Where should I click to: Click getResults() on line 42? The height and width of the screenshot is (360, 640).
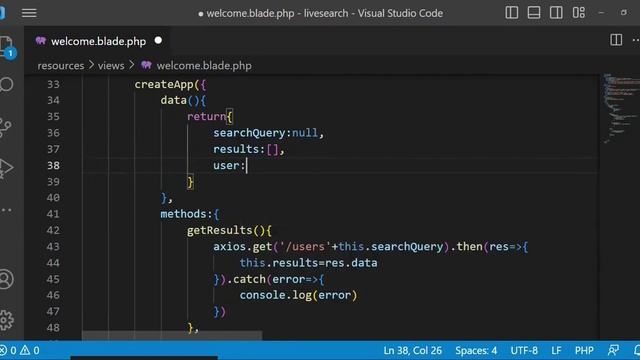pos(226,230)
